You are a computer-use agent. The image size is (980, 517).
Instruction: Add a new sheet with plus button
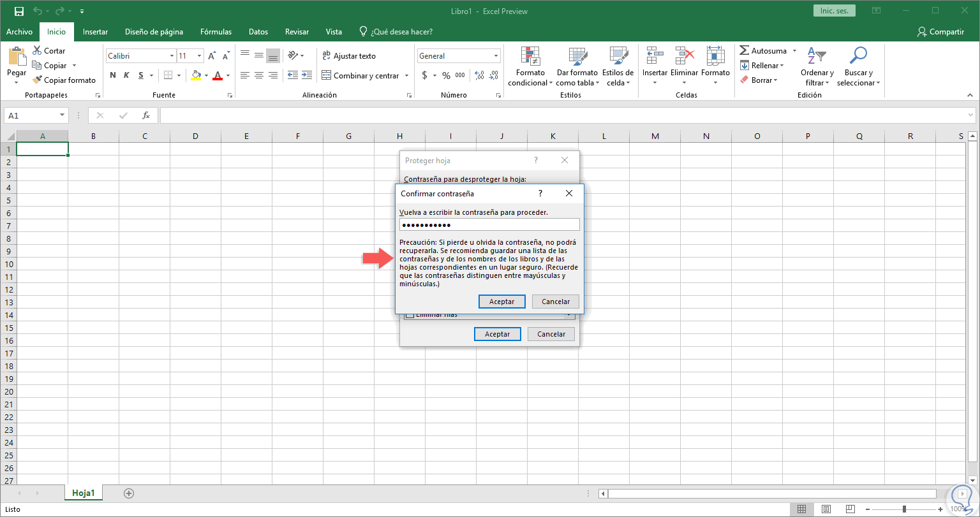129,493
